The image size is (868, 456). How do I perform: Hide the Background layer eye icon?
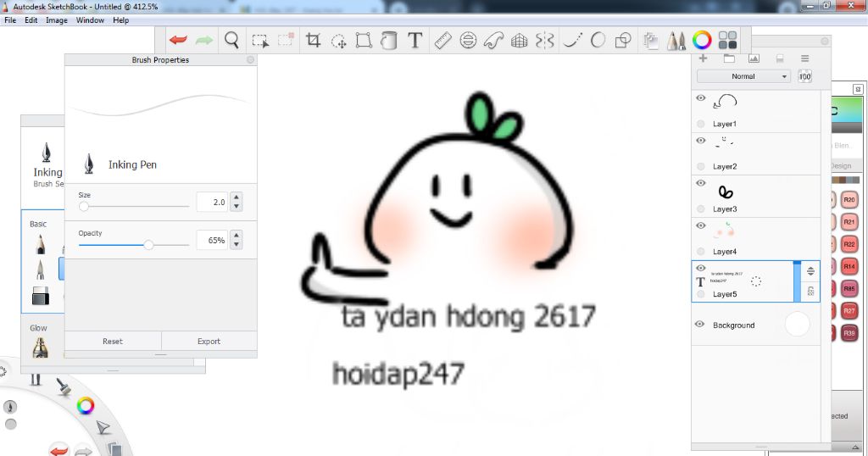pyautogui.click(x=699, y=325)
